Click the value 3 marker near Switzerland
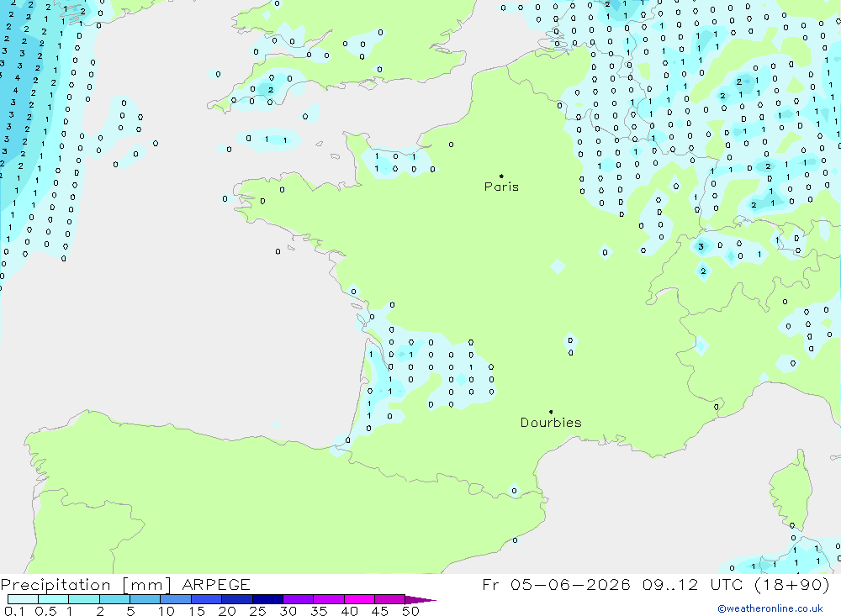The height and width of the screenshot is (616, 841). pos(701,246)
